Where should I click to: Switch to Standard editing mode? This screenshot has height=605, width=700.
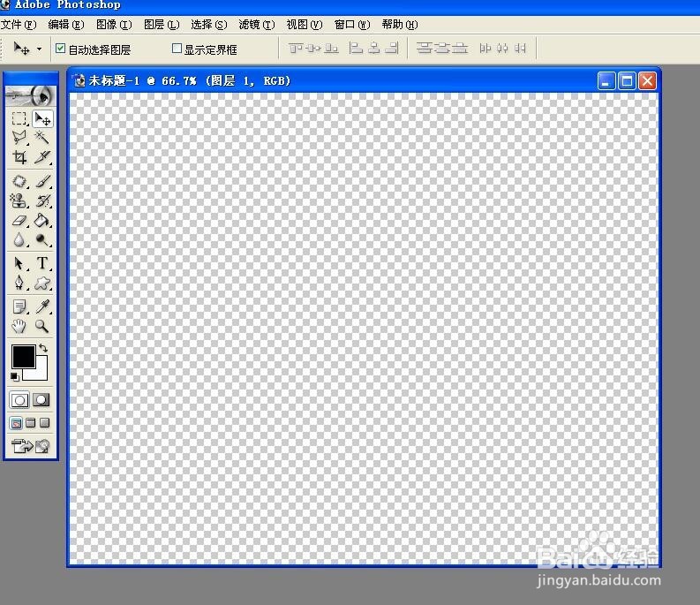click(x=19, y=400)
